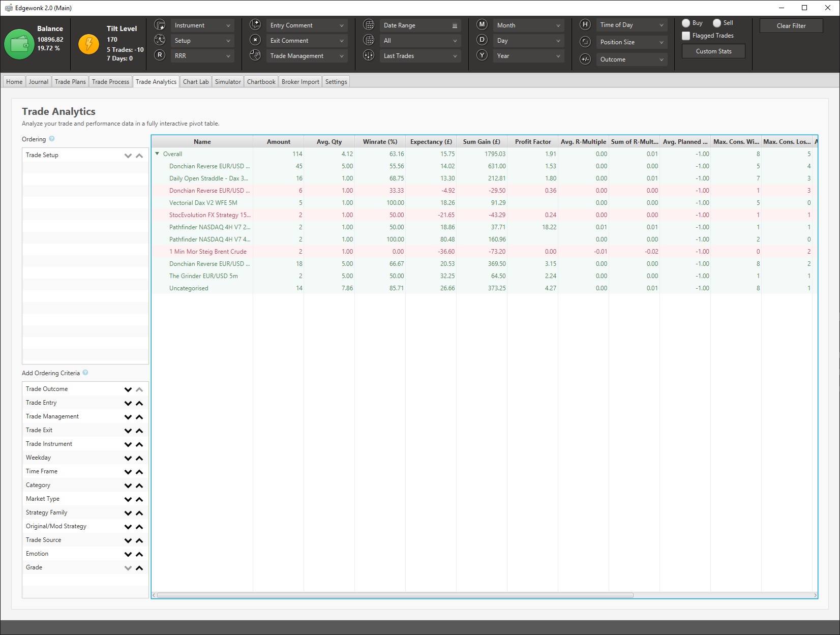Open the Last Trades dropdown
Screen dimensions: 840x635
[421, 56]
